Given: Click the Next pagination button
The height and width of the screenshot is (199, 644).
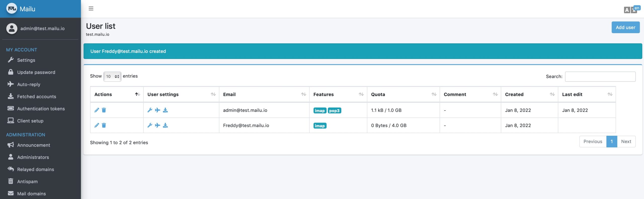Looking at the screenshot, I should tap(626, 141).
